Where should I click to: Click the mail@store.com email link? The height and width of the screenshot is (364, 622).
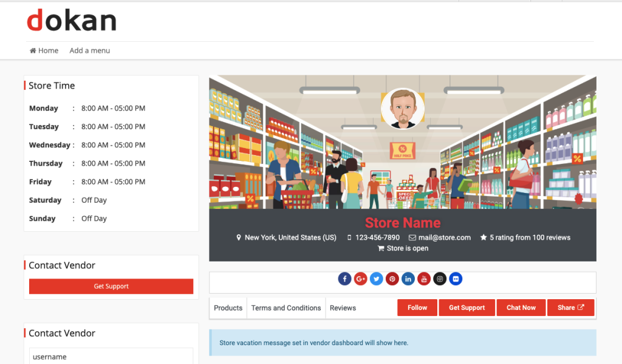(x=444, y=238)
